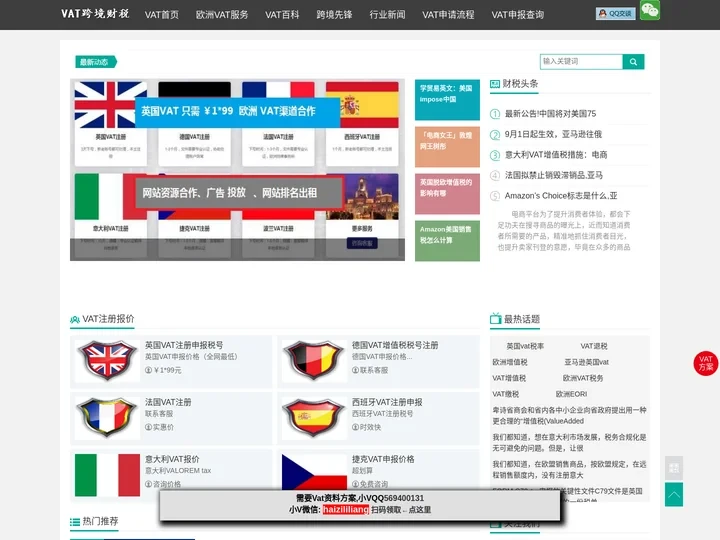Image resolution: width=720 pixels, height=540 pixels.
Task: Select hot topic tag VAT缴税
Action: [506, 394]
